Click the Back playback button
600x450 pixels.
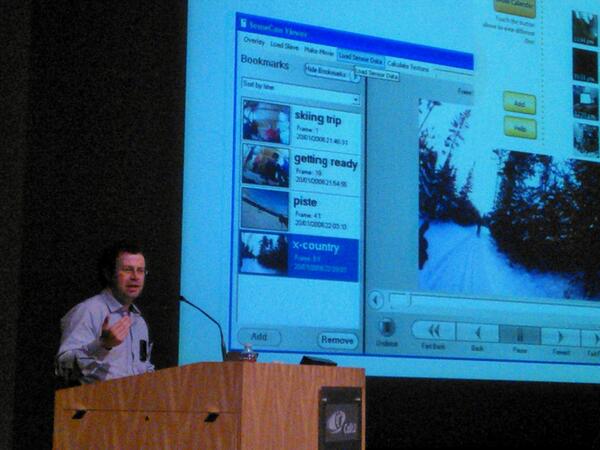pyautogui.click(x=478, y=332)
